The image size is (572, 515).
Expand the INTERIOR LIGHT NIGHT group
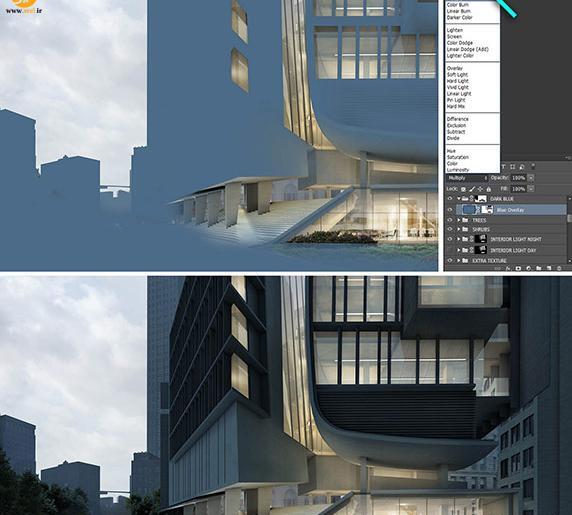pos(459,239)
